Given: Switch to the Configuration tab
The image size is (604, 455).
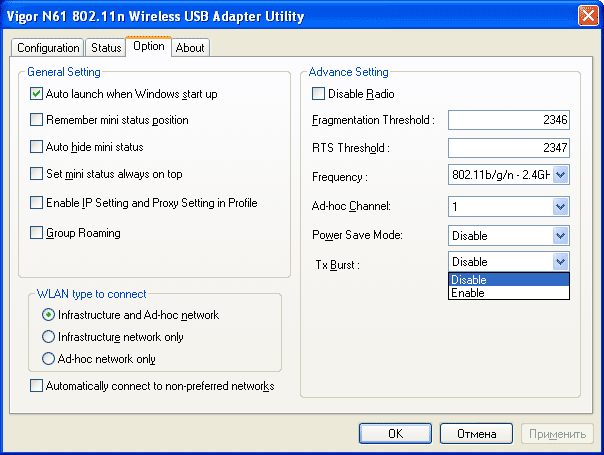Looking at the screenshot, I should (48, 48).
